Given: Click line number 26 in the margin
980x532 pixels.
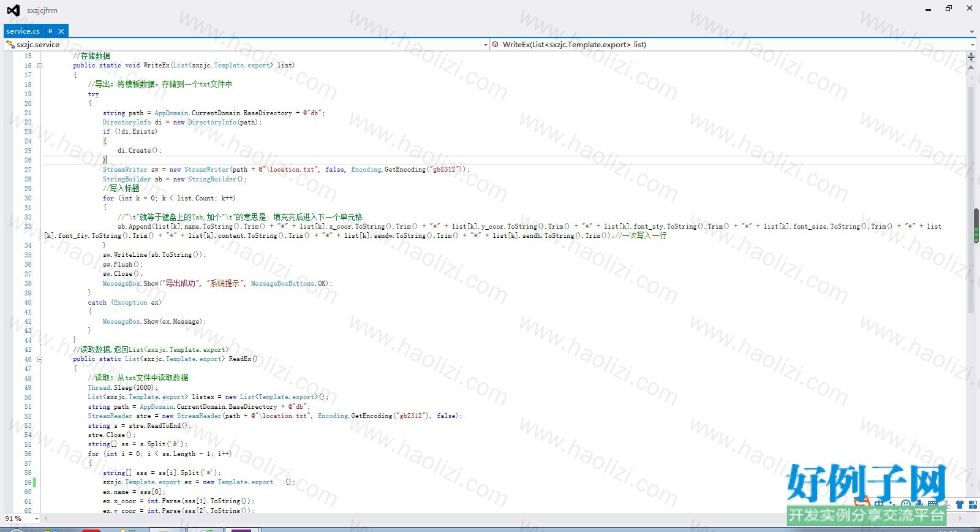Looking at the screenshot, I should tap(28, 161).
